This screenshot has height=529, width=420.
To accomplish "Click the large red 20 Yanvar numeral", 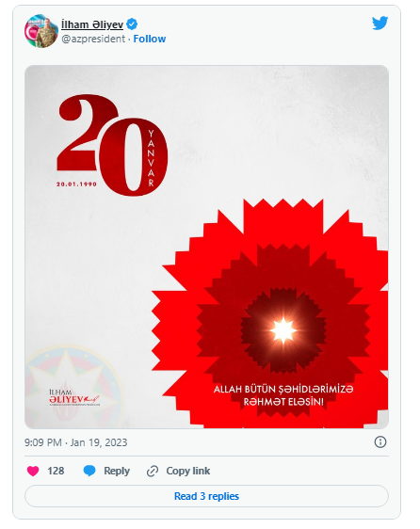I will 112,145.
